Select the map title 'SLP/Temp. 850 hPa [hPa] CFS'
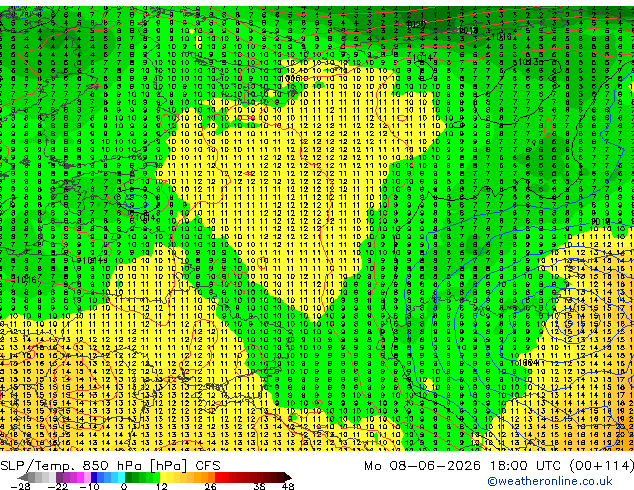Image resolution: width=634 pixels, height=490 pixels. pos(110,466)
